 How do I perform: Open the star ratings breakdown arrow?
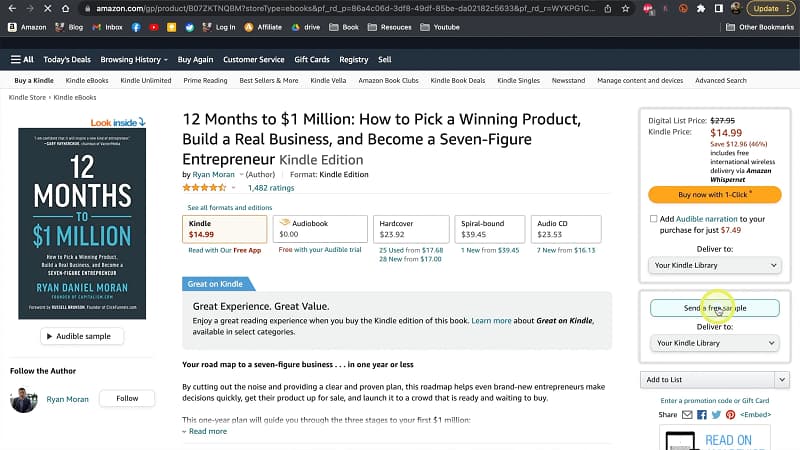pos(234,187)
